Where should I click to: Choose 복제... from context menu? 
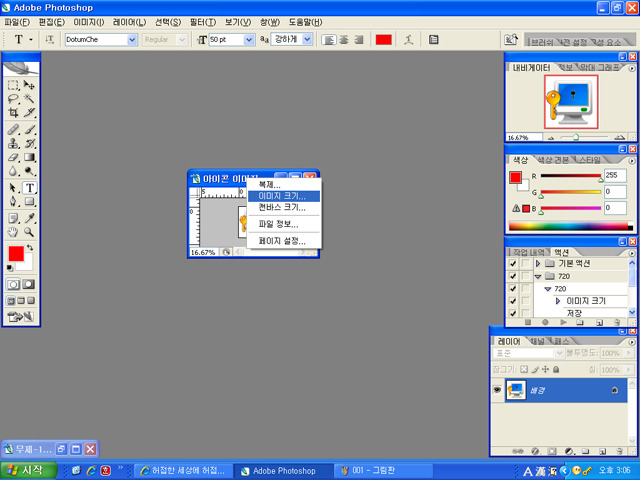pyautogui.click(x=284, y=185)
